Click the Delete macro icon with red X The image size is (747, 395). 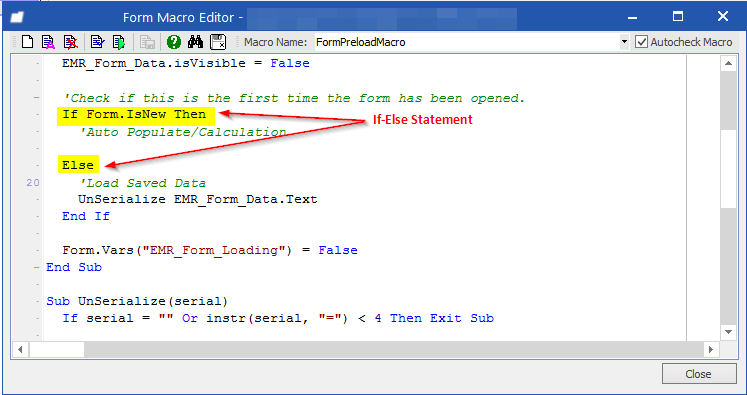point(71,42)
